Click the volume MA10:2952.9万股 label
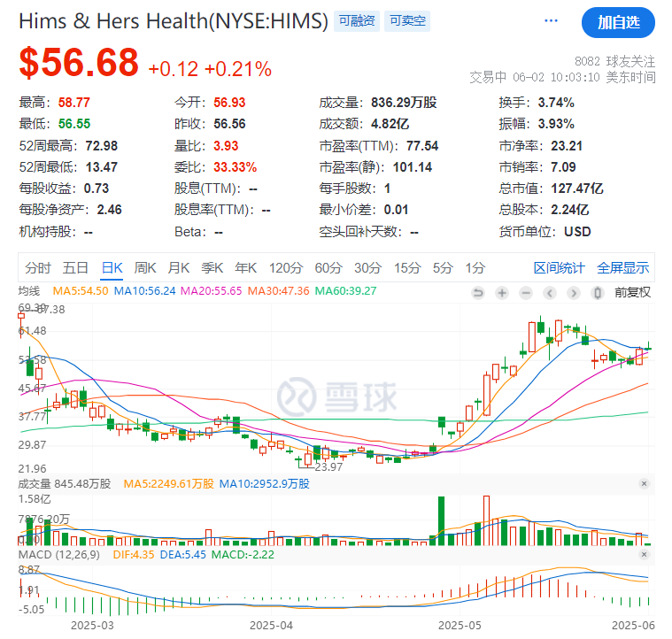 (265, 484)
